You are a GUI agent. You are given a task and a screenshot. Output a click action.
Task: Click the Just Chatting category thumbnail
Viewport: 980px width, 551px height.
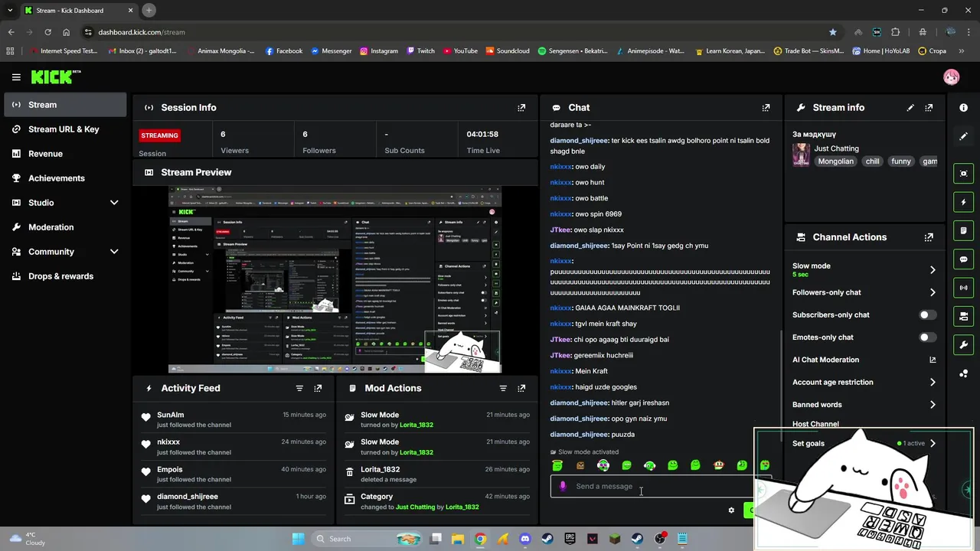tap(801, 155)
